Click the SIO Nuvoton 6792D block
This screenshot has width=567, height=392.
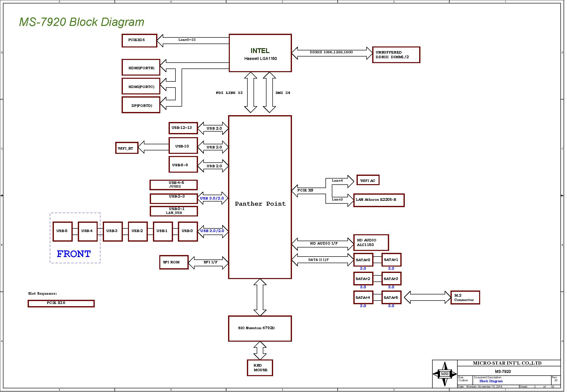(260, 329)
